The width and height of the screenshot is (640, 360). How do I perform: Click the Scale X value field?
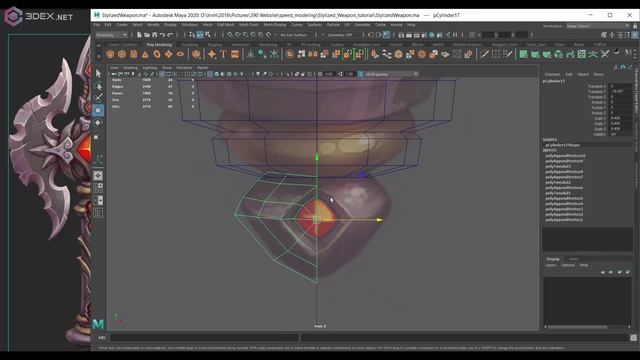pos(620,118)
